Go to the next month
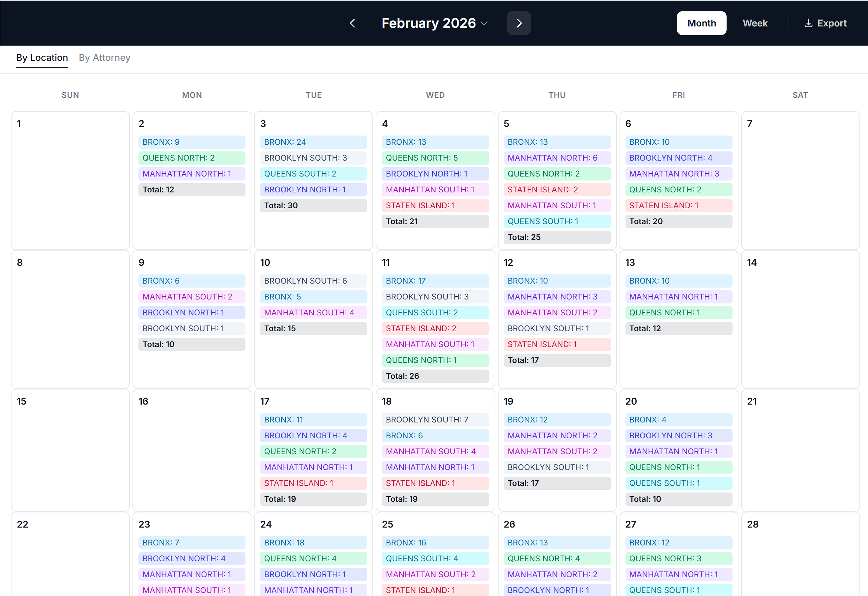The image size is (868, 596). pyautogui.click(x=519, y=23)
